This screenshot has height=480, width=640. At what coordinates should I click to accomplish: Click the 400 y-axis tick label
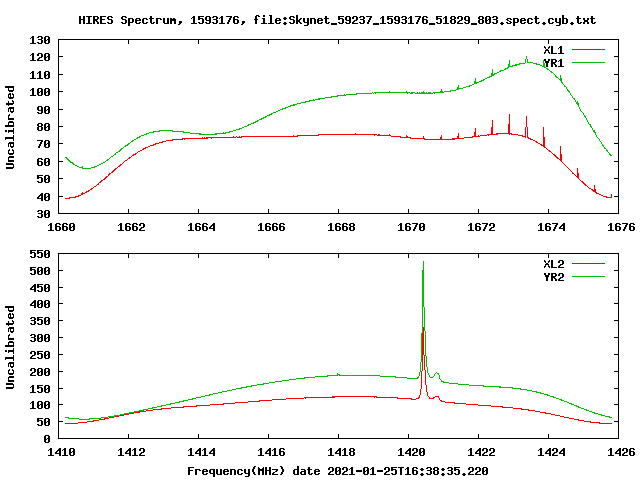point(40,304)
